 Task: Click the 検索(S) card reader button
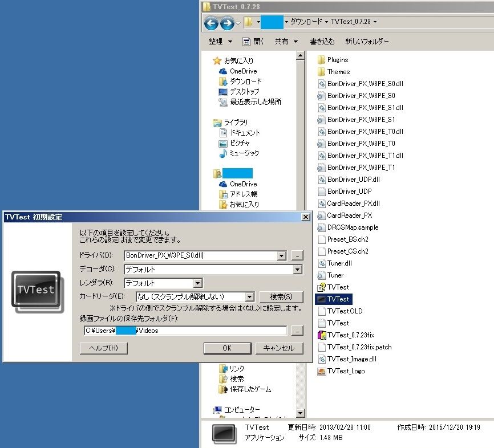pos(281,296)
